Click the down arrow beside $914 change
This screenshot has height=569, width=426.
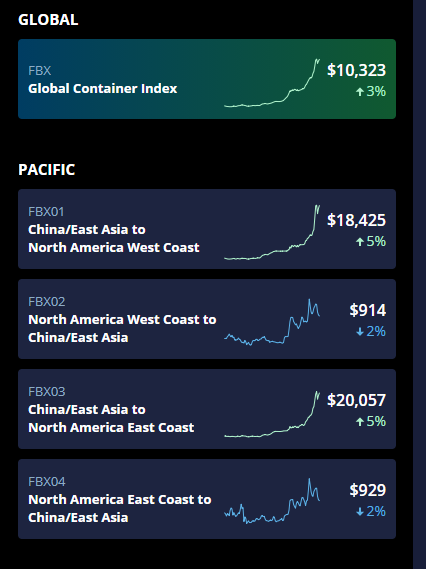tap(360, 332)
